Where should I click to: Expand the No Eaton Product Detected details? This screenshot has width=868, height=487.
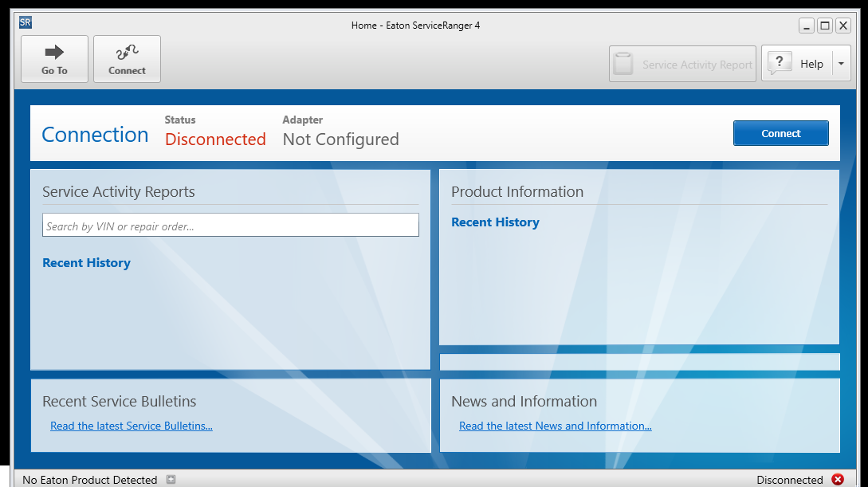coord(171,479)
